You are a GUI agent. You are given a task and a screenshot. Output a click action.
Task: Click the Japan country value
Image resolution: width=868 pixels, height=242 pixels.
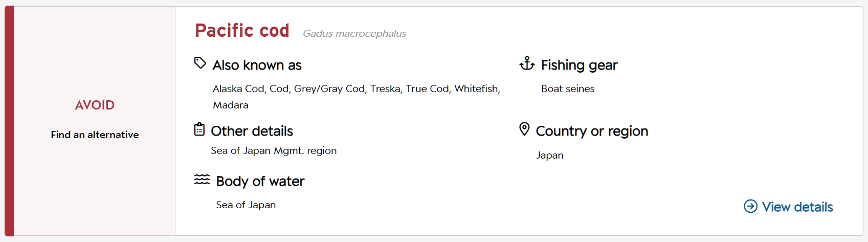pyautogui.click(x=550, y=155)
